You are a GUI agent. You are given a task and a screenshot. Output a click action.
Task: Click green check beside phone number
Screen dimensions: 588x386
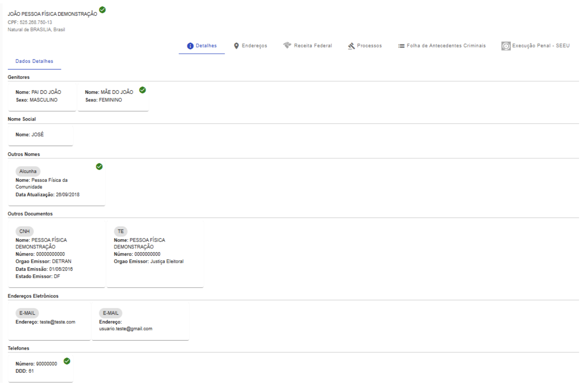67,361
